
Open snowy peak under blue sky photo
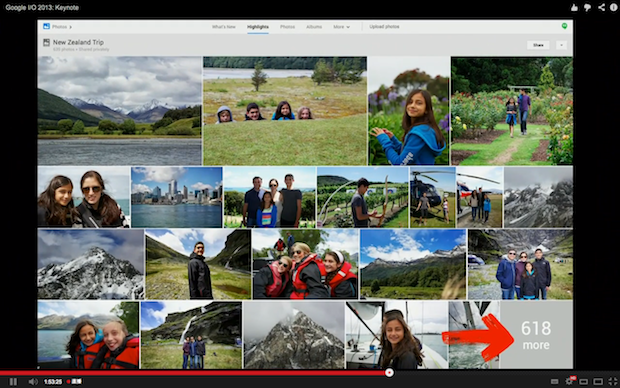coord(91,264)
